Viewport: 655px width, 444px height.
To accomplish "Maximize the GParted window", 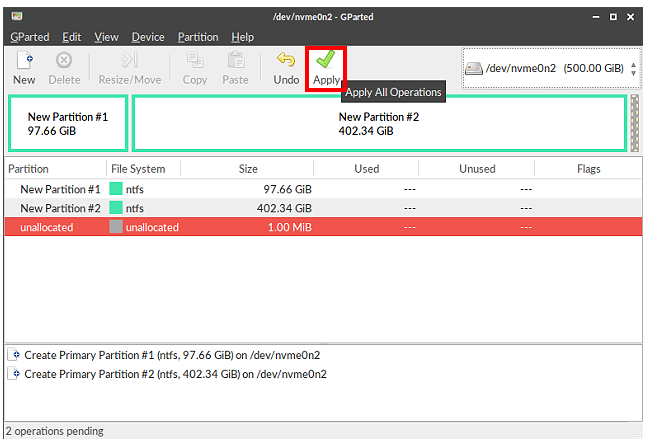I will [613, 17].
